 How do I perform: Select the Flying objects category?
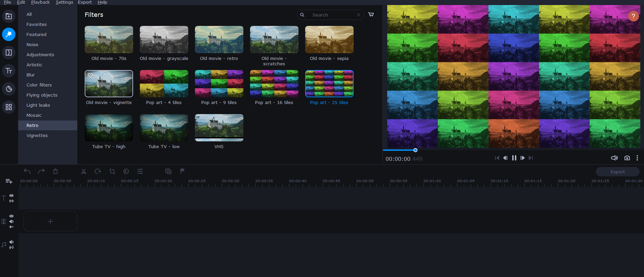48,95
